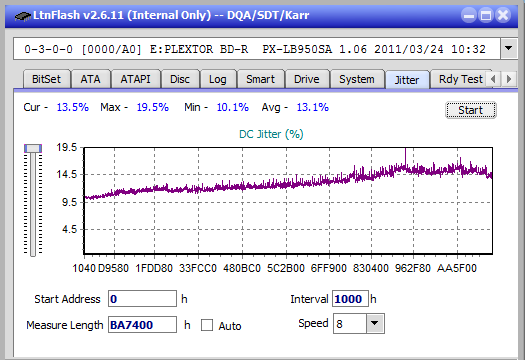Click the Max value 19.5%

[153, 107]
